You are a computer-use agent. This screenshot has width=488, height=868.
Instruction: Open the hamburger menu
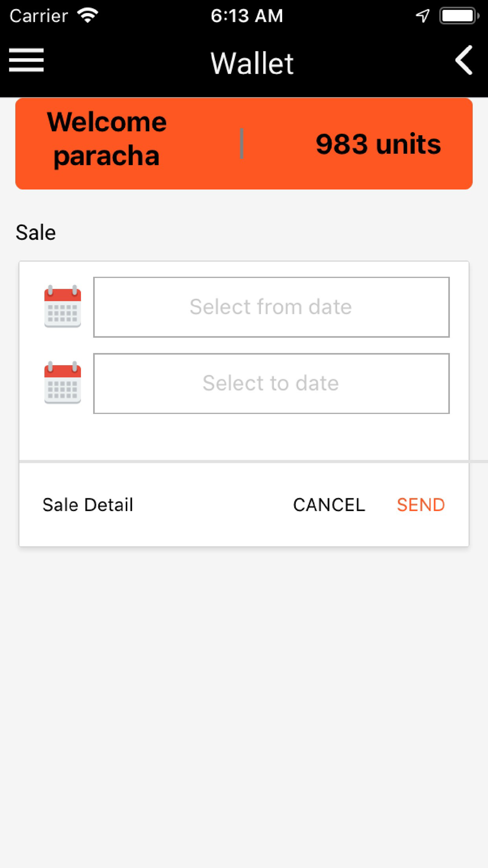[x=26, y=60]
